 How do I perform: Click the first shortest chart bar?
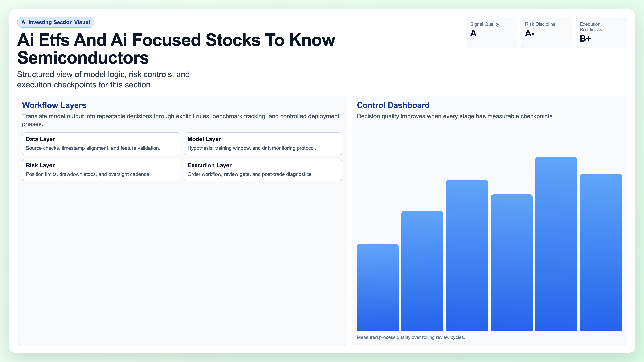coord(378,287)
